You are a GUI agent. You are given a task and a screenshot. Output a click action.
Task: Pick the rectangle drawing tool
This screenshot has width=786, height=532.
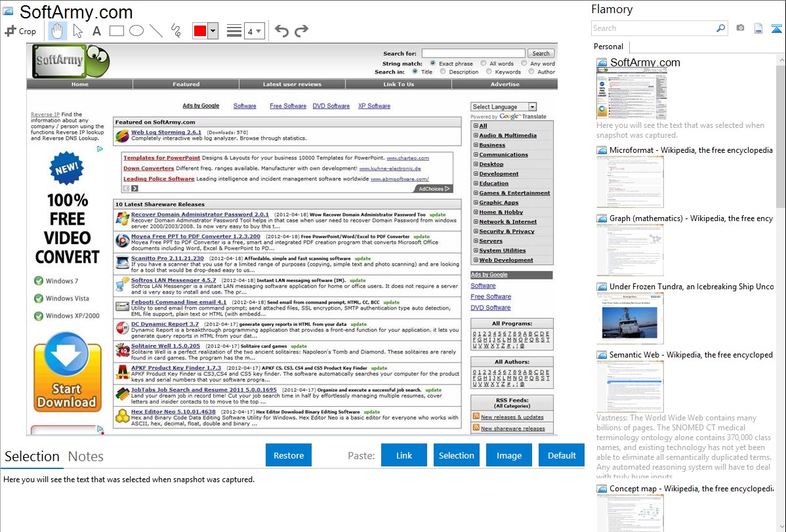coord(116,31)
